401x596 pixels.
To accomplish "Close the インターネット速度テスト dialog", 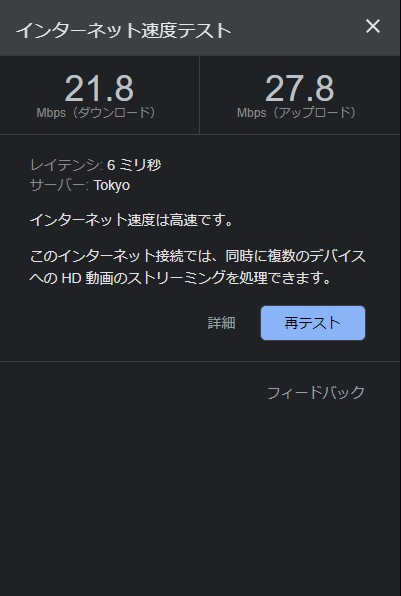I will tap(372, 27).
